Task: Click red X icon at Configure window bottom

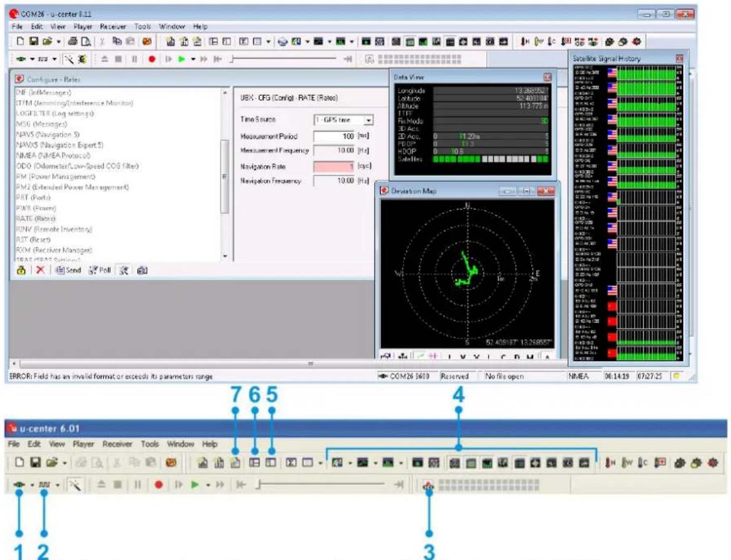Action: tap(41, 270)
